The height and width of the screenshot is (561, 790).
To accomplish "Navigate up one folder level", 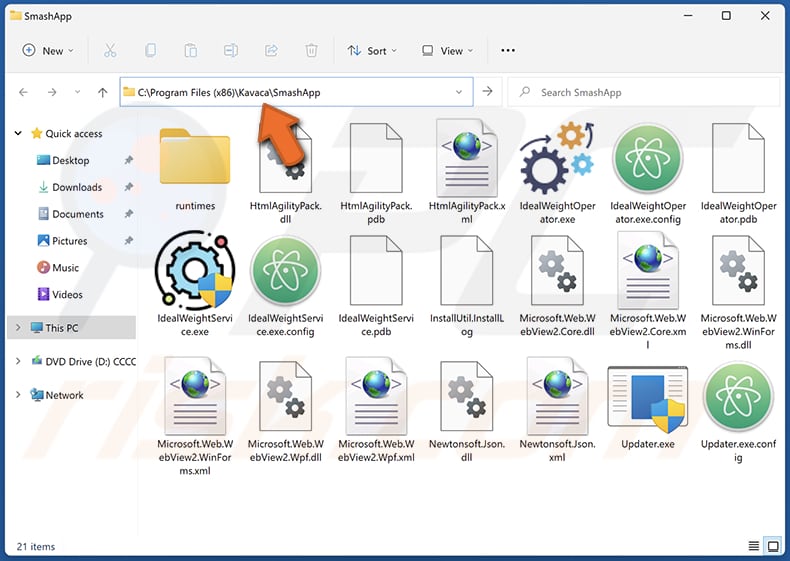I will 102,92.
